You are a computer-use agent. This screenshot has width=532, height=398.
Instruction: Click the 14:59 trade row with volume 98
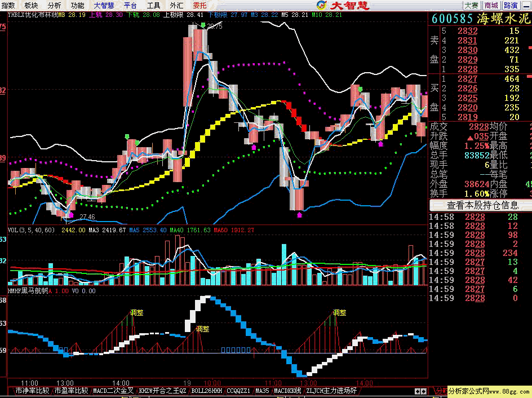click(473, 235)
